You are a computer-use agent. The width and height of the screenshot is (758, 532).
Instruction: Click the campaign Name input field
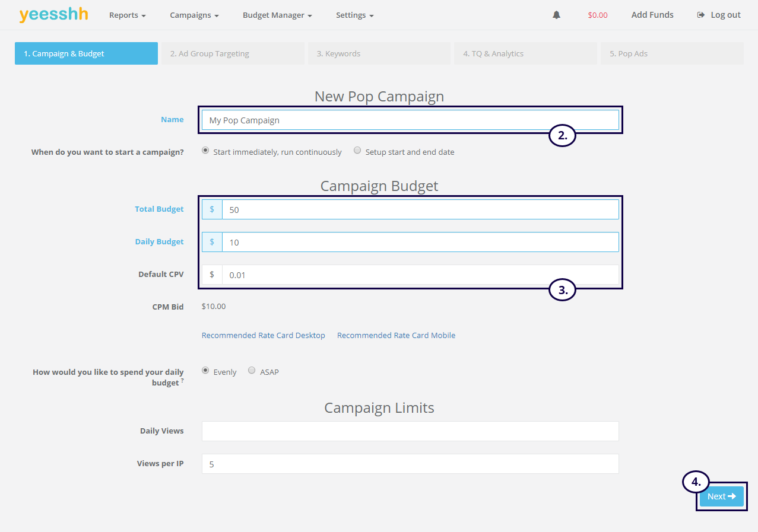click(410, 120)
